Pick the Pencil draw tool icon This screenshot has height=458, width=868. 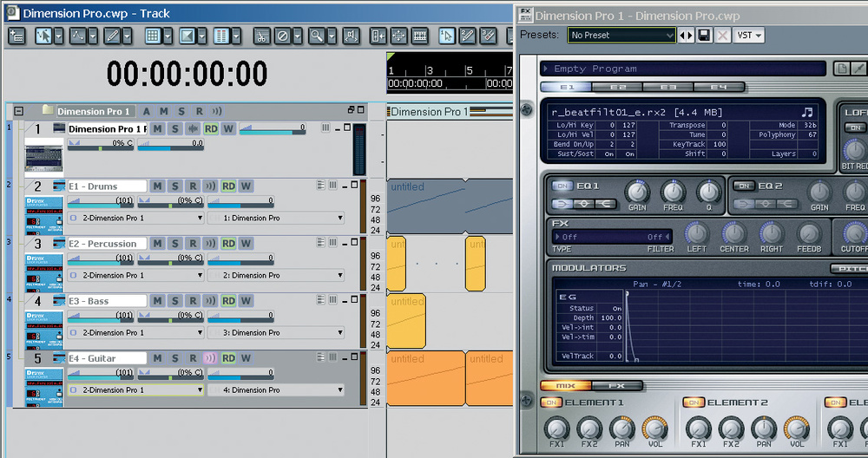pyautogui.click(x=112, y=36)
